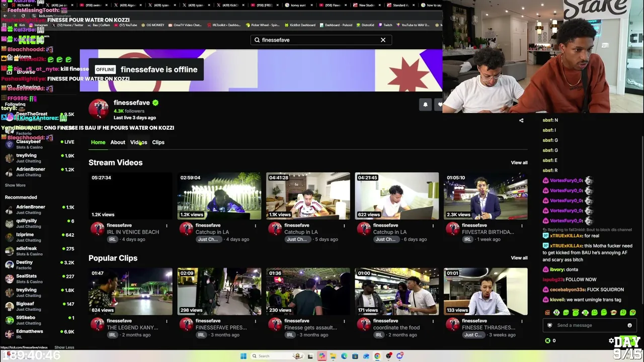Click "Last live 3 days ago" text
This screenshot has width=644, height=362.
[135, 118]
